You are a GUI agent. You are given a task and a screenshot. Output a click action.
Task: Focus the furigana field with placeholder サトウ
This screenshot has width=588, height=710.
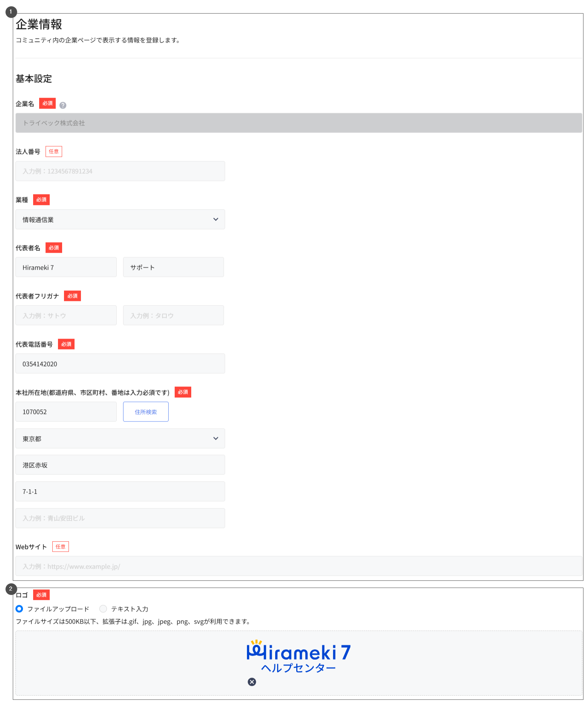[66, 316]
